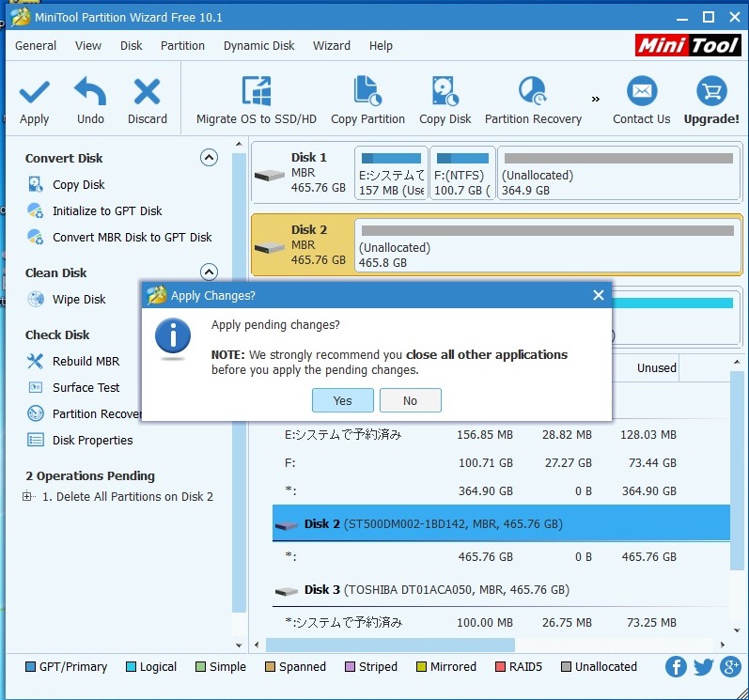Click the horizontal scrollbar thumb
This screenshot has height=700, width=749.
tap(390, 646)
